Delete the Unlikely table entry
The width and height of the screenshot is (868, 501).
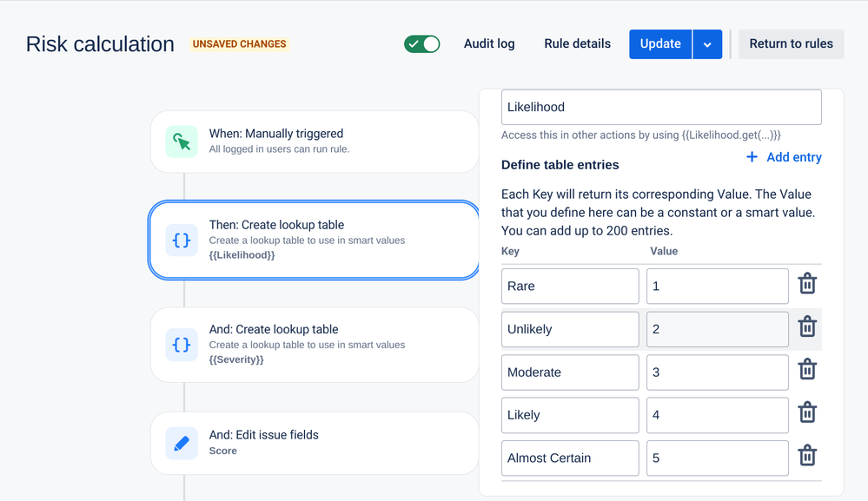(807, 326)
